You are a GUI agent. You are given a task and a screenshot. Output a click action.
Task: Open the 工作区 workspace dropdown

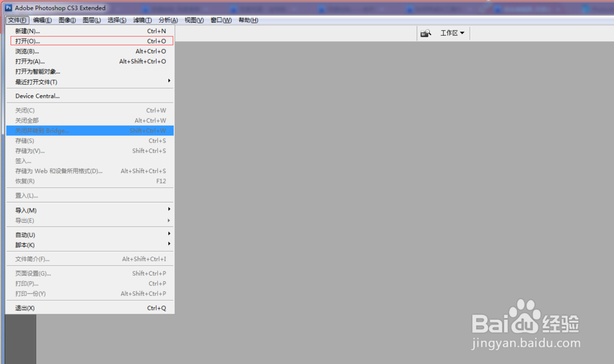click(x=453, y=33)
